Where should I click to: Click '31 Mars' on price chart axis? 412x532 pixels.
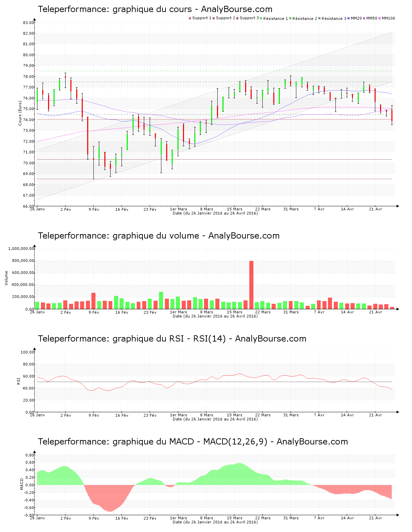291,209
